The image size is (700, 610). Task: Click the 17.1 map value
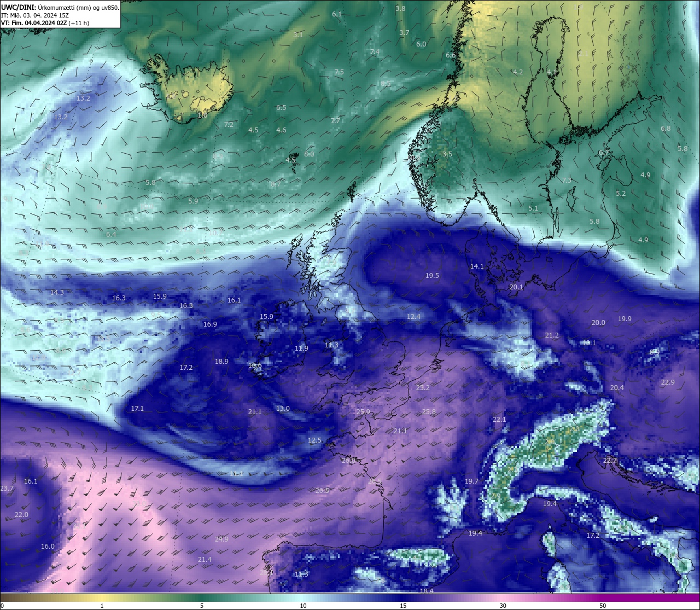point(137,408)
